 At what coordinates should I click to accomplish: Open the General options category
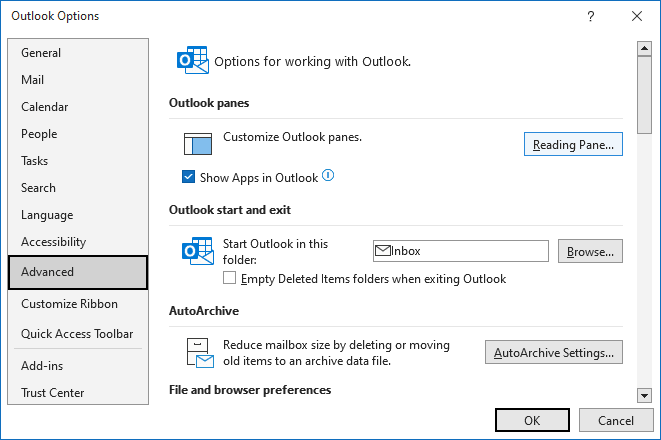[x=78, y=53]
